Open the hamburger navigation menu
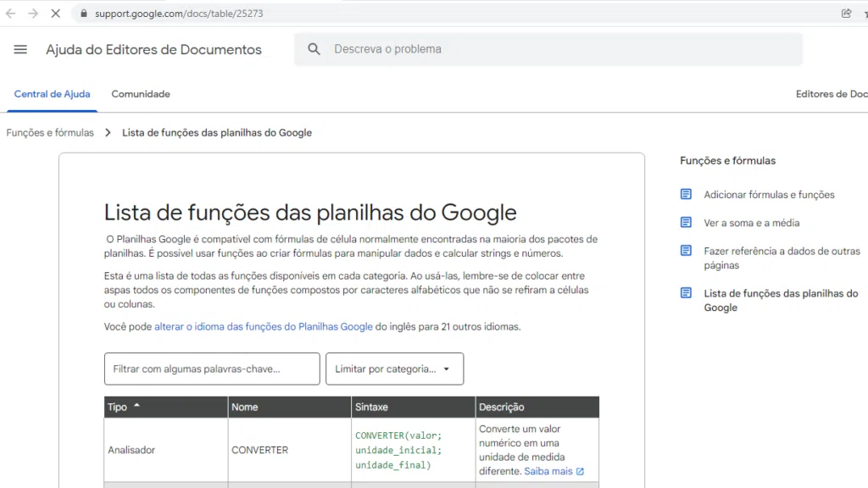Screen dimensions: 868x488 [x=20, y=49]
